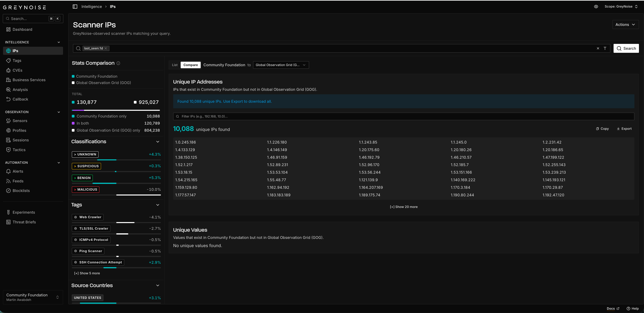Select the MALICIOUS classification tag
Image resolution: width=644 pixels, height=313 pixels.
pyautogui.click(x=85, y=189)
